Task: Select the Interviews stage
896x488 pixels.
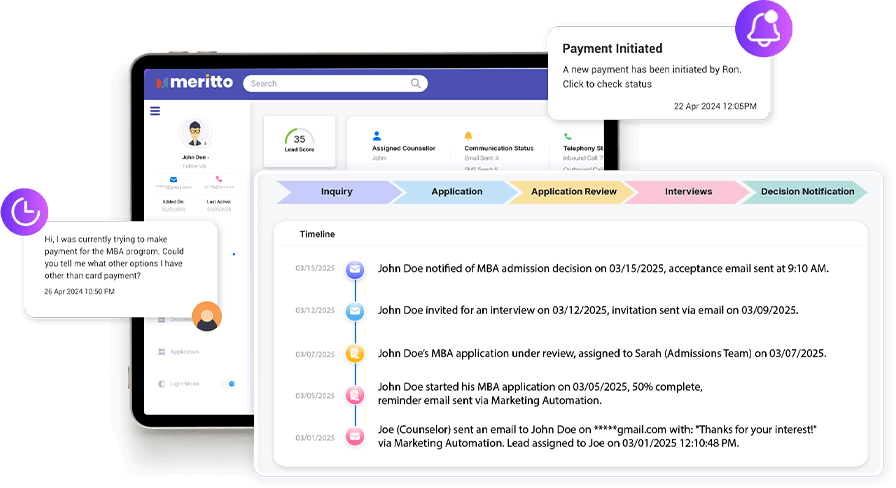Action: [x=689, y=191]
